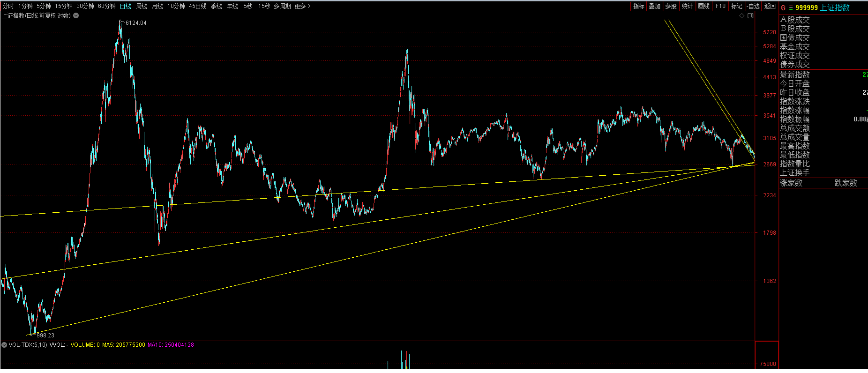
Task: Toggle -自选 watchlist membership
Action: pos(754,6)
